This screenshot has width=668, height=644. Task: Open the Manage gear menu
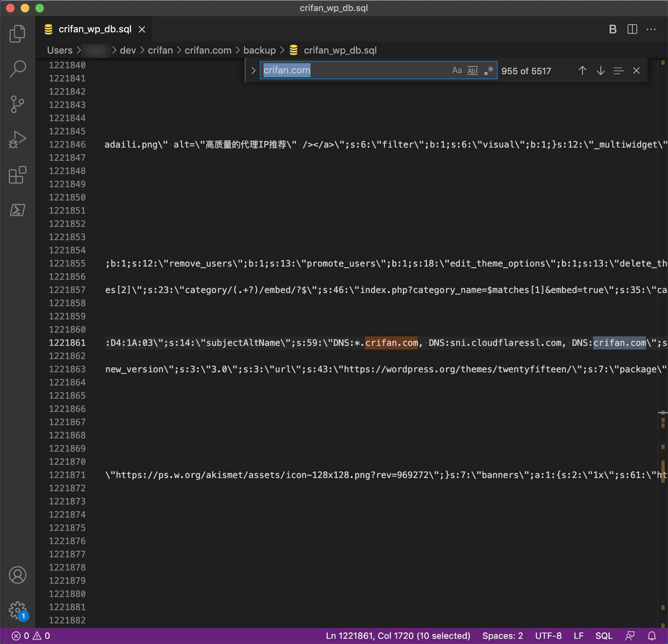[x=17, y=610]
